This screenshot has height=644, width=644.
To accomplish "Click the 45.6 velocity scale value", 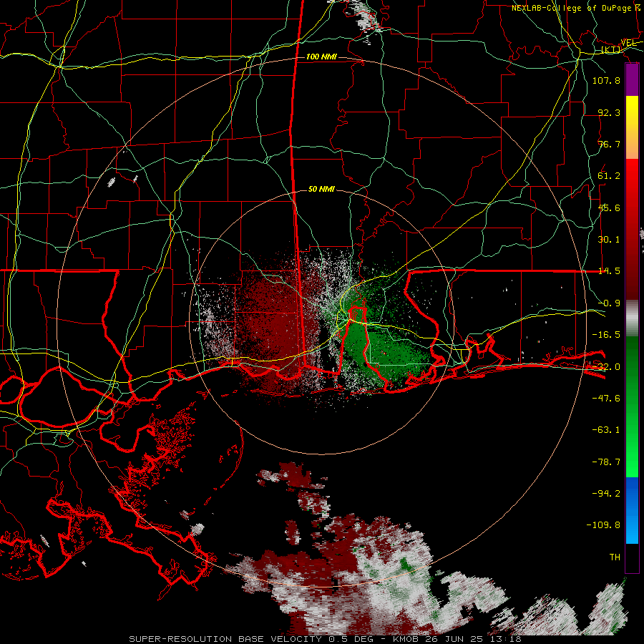I will tap(609, 208).
